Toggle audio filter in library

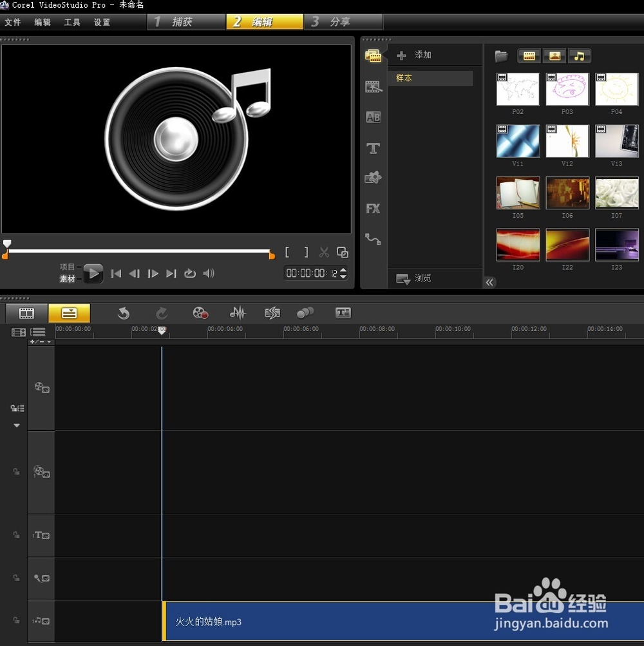tap(580, 56)
